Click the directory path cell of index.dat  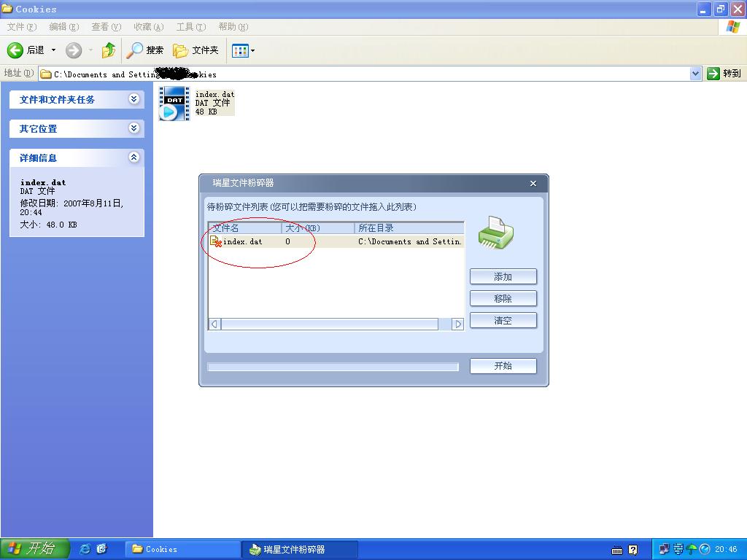pos(410,241)
